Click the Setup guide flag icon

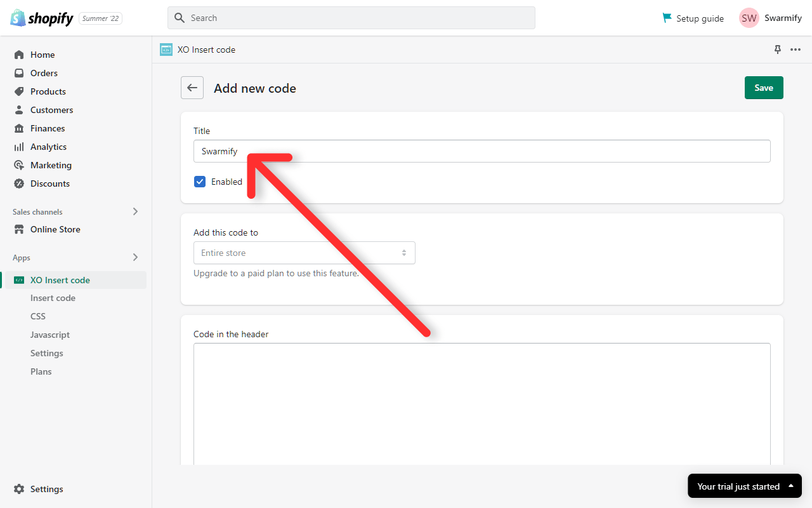point(667,18)
